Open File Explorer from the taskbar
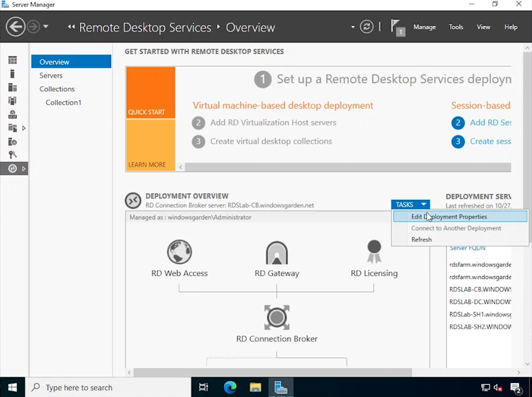Image resolution: width=532 pixels, height=397 pixels. [x=255, y=387]
